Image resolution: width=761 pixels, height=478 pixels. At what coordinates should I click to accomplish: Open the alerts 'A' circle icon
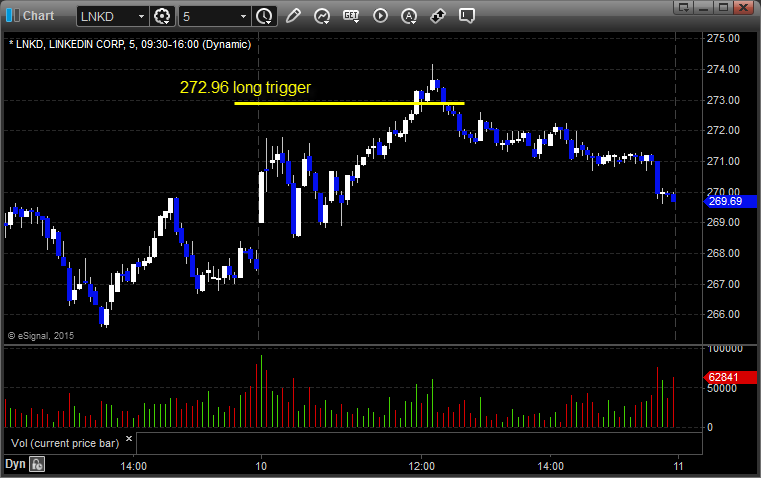point(409,16)
